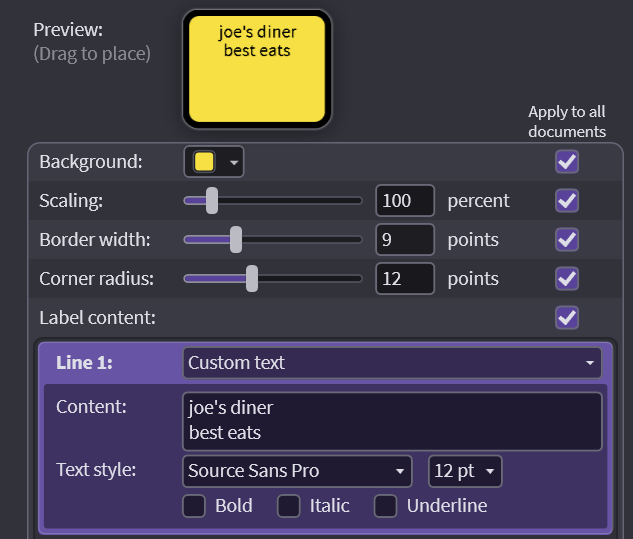This screenshot has width=633, height=539.
Task: Toggle Apply to all for Background
Action: (567, 162)
